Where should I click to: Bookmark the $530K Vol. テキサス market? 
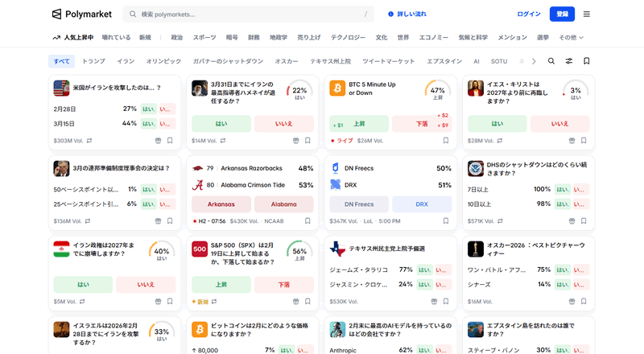[x=446, y=302]
